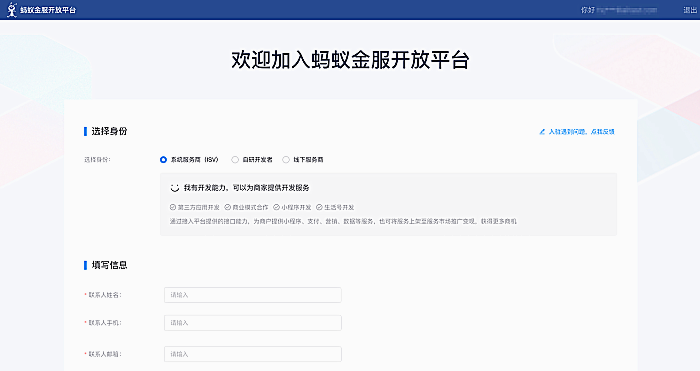Click the check icon beside 生活号开发
The height and width of the screenshot is (371, 700).
tap(319, 207)
